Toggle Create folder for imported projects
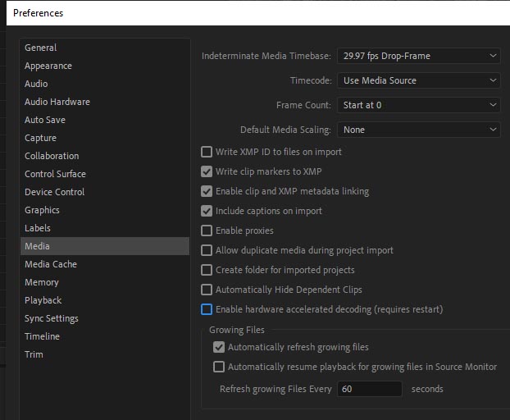Screen dimensions: 510x420 pyautogui.click(x=207, y=270)
